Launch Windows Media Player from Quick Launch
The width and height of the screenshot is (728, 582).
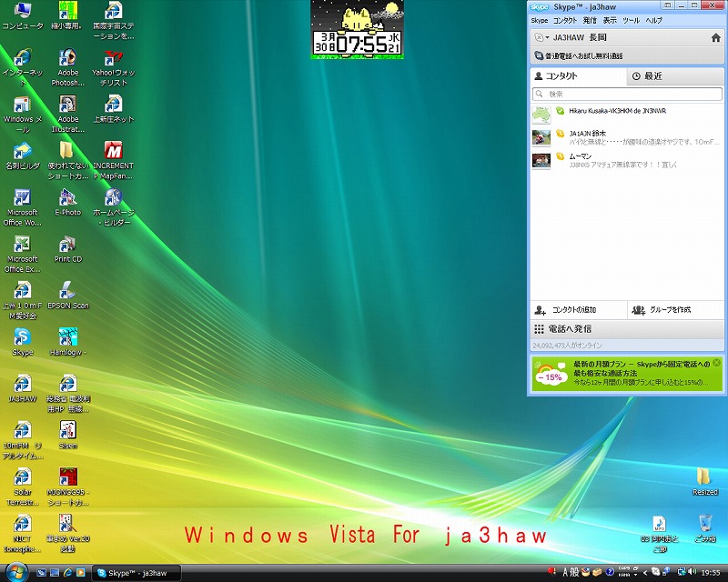[x=81, y=573]
